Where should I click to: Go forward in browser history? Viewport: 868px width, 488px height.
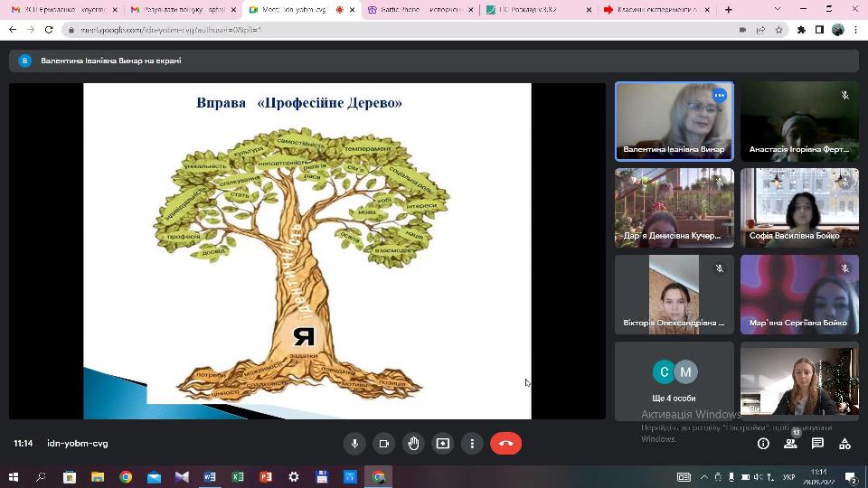coord(31,30)
